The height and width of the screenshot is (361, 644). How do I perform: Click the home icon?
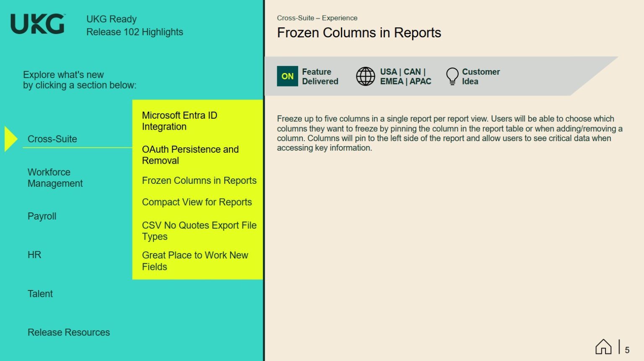tap(603, 347)
